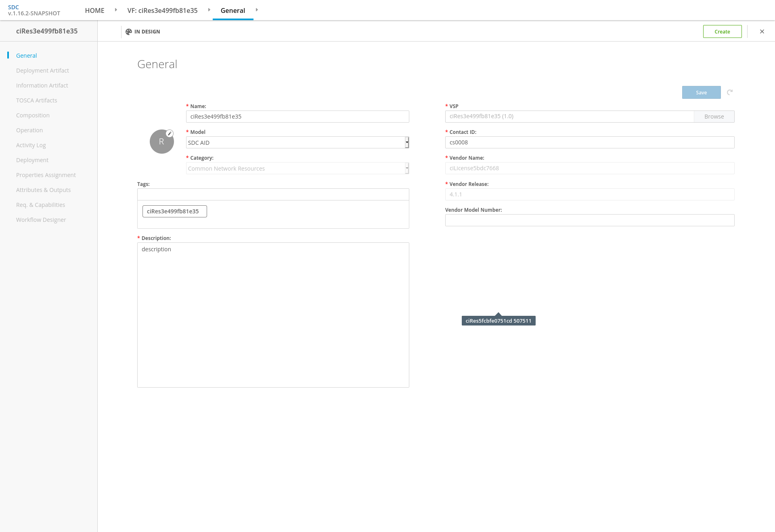The width and height of the screenshot is (775, 532).
Task: Click the blue Save button
Action: point(701,92)
